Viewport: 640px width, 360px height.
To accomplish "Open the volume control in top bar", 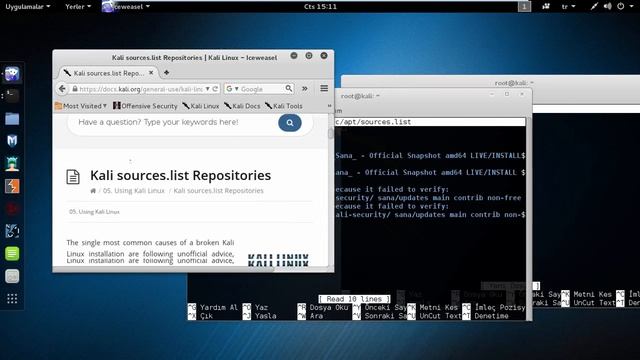I will click(x=608, y=6).
